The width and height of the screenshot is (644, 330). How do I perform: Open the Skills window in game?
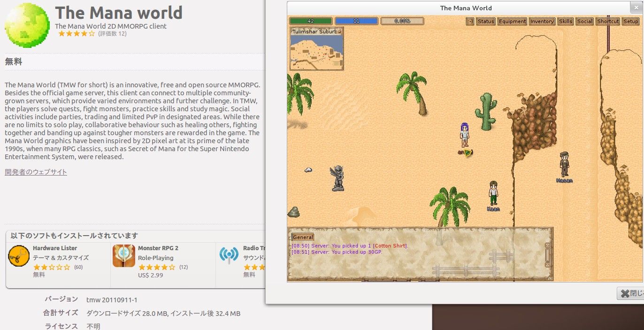point(566,21)
